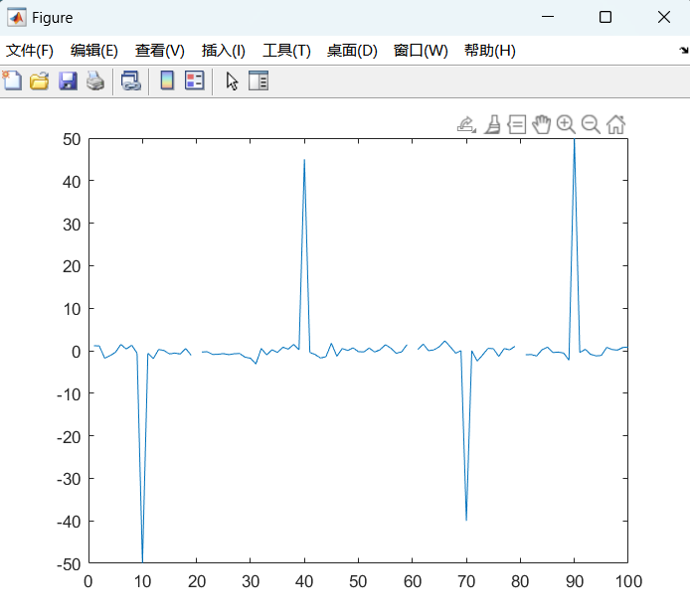Screen dimensions: 690x616
Task: Enable the data tips tool
Action: coord(517,124)
